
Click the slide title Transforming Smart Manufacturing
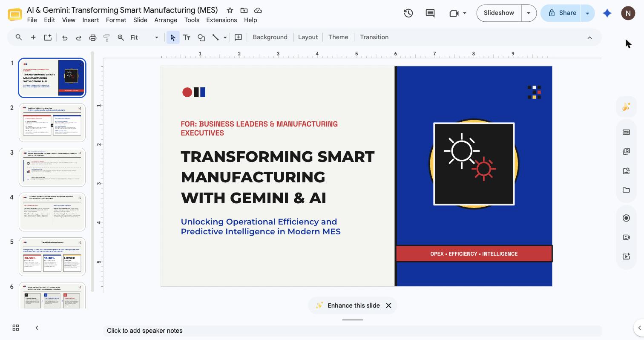pyautogui.click(x=277, y=177)
